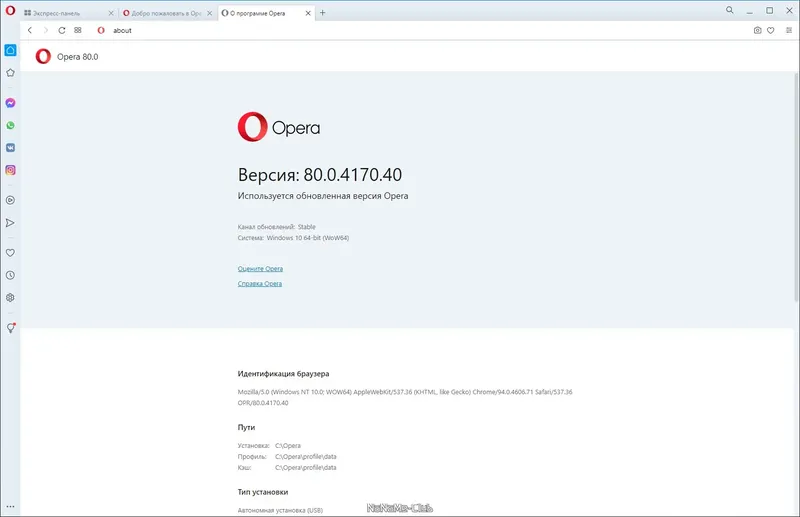Screen dimensions: 800x517
Task: Open Speed Dial grid button in toolbar
Action: pyautogui.click(x=78, y=30)
